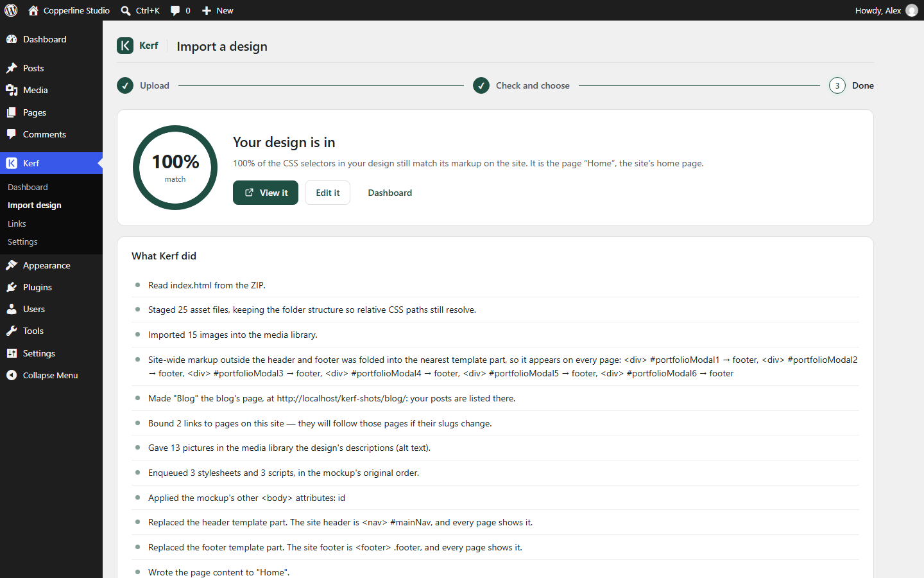Click the Kerf logo in page header
This screenshot has height=578, width=924.
pyautogui.click(x=125, y=46)
